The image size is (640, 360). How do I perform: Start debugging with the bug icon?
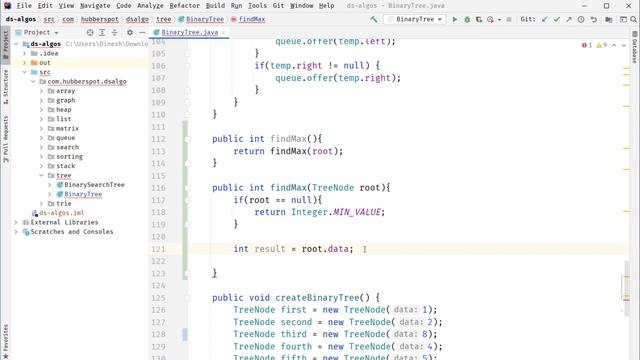pyautogui.click(x=467, y=19)
